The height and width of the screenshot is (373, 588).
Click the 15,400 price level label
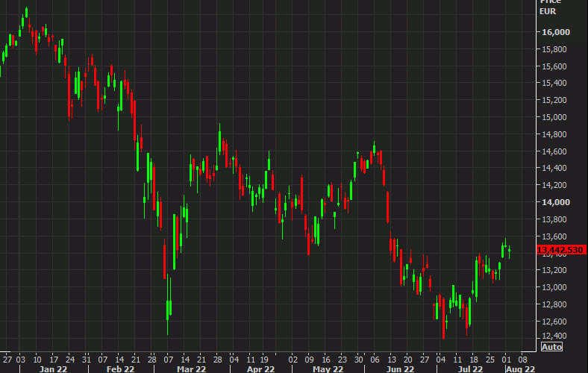click(x=554, y=83)
